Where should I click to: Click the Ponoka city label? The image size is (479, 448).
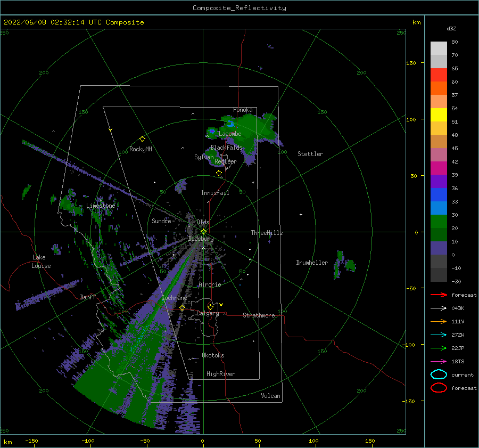(243, 110)
